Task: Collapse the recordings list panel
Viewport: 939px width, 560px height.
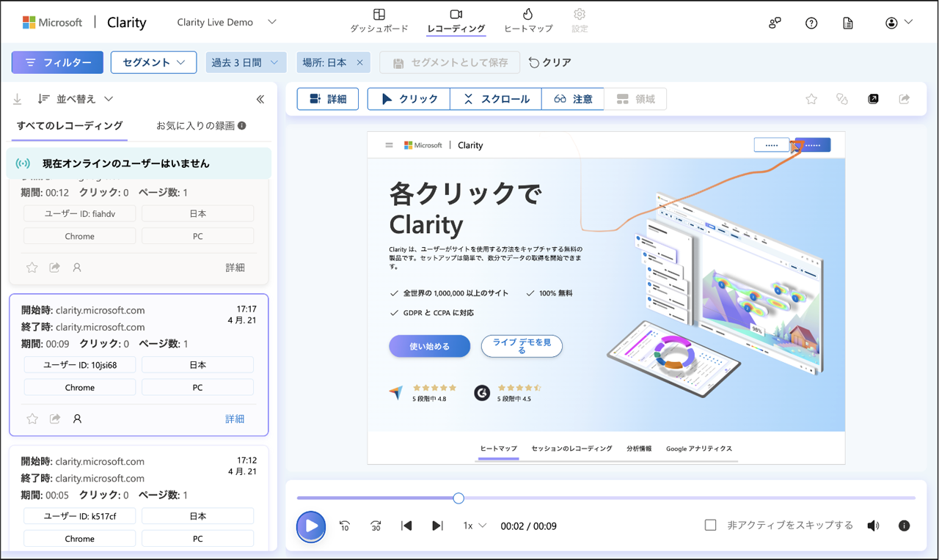Action: click(x=260, y=99)
